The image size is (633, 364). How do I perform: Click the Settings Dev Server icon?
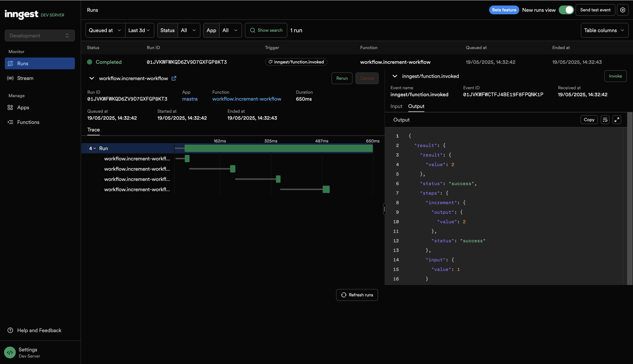pyautogui.click(x=10, y=352)
